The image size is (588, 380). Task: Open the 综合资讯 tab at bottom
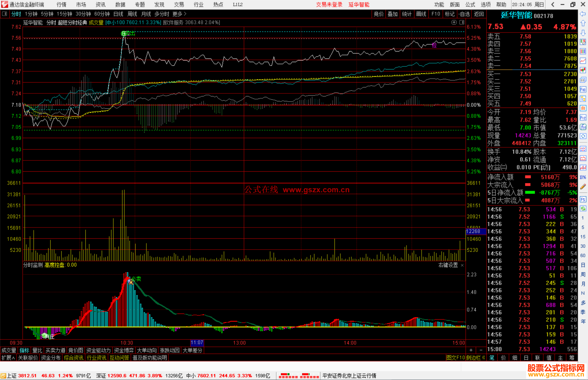coord(73,358)
